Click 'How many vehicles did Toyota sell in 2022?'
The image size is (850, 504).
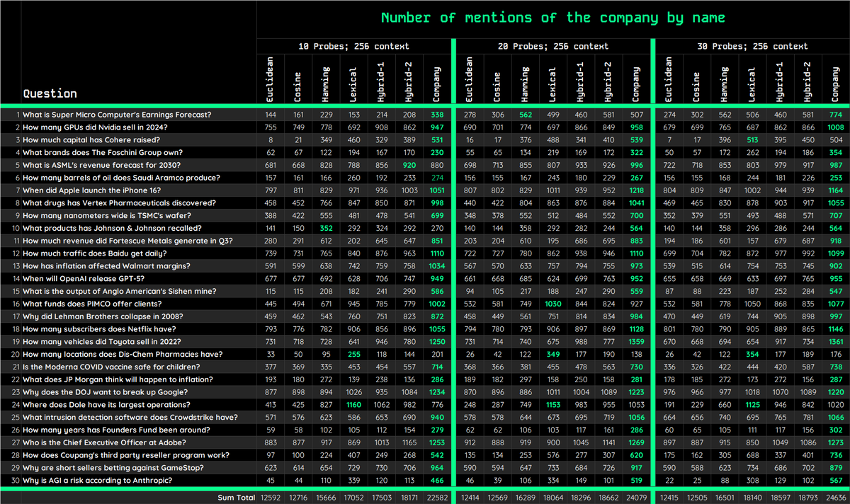click(x=102, y=341)
